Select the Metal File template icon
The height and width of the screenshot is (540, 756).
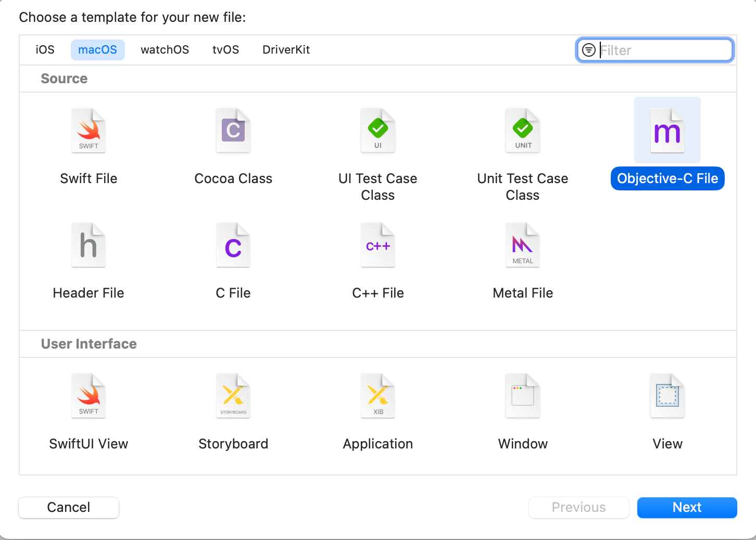click(523, 245)
